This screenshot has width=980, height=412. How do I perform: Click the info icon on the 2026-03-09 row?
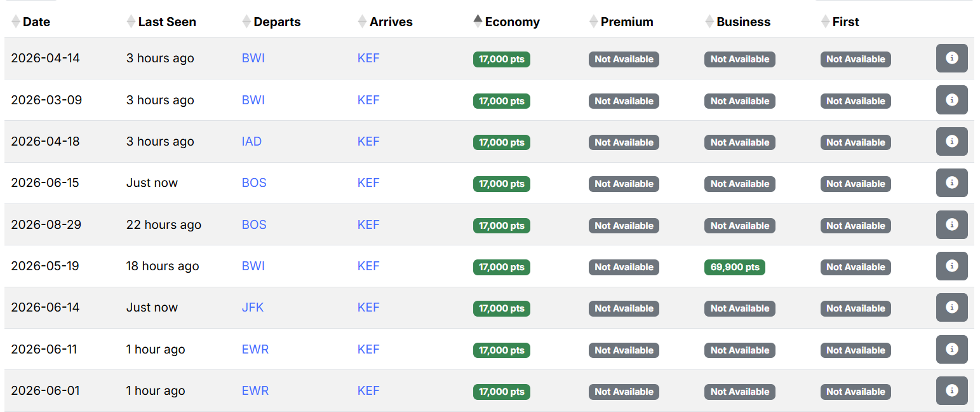pos(951,99)
